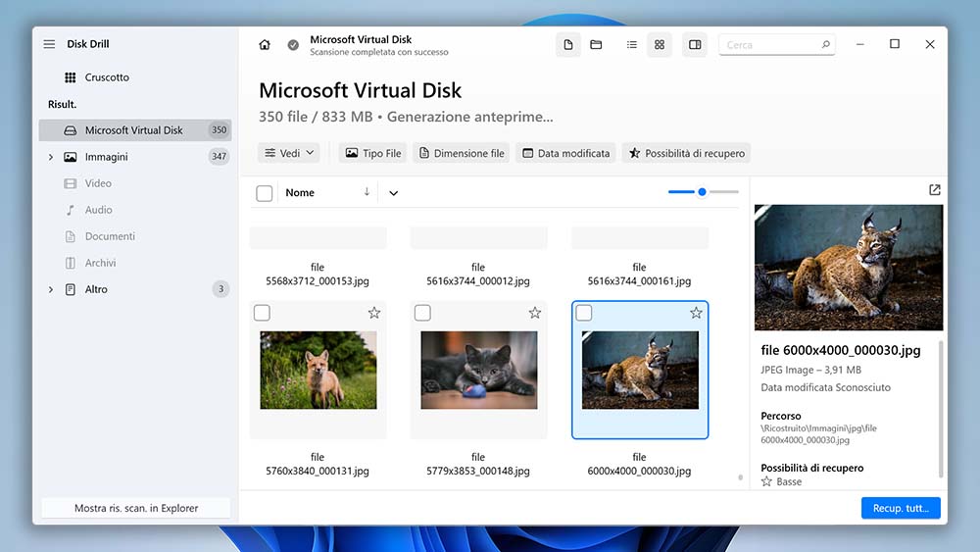Select grid thumbnails view icon

[660, 44]
